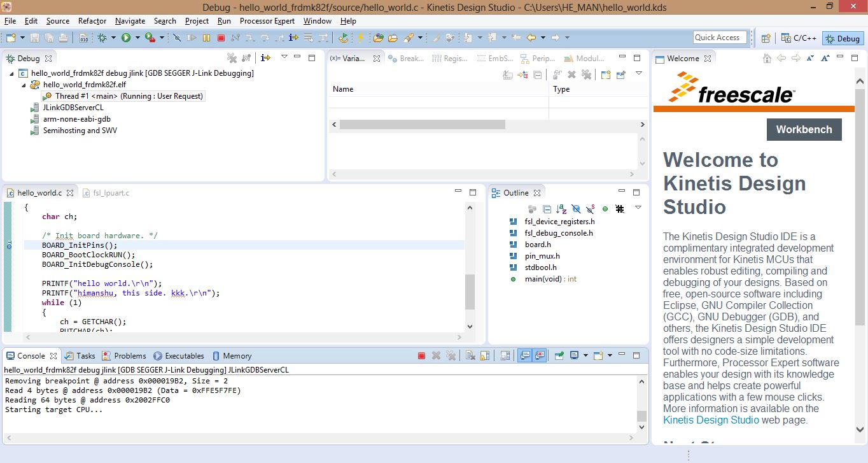Click the Show Type Names icon in Variables view
The height and width of the screenshot is (463, 868).
(x=507, y=75)
